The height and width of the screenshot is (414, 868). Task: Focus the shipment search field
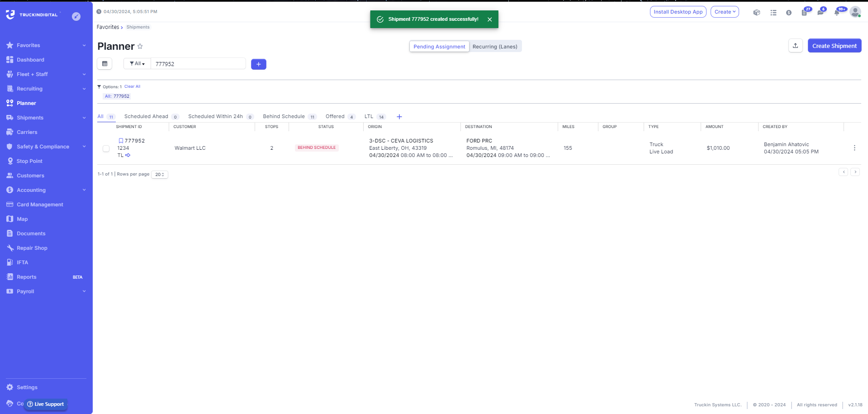click(x=198, y=64)
